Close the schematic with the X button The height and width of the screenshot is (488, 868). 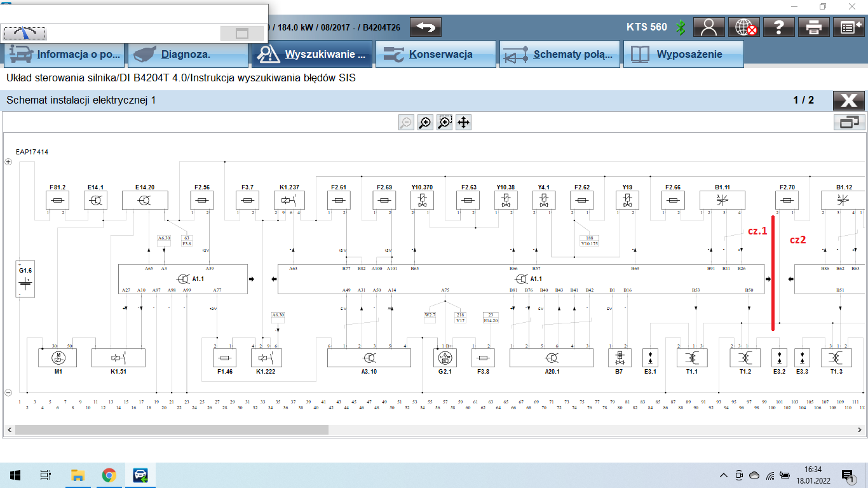point(848,100)
